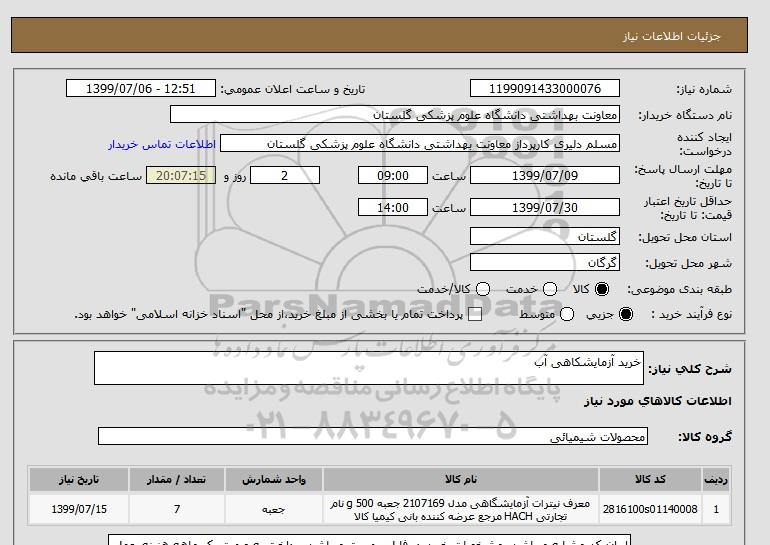The width and height of the screenshot is (770, 545).
Task: Click the unit cell جعبه
Action: pos(274,510)
